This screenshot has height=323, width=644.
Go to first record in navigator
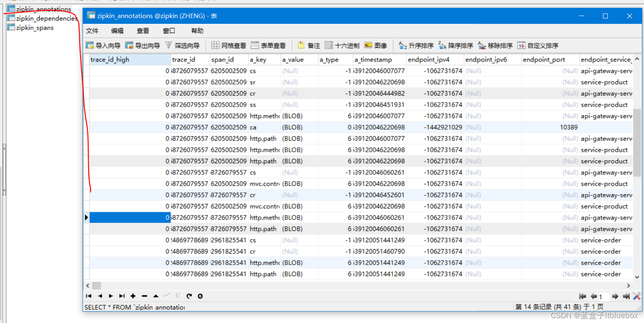tap(88, 296)
